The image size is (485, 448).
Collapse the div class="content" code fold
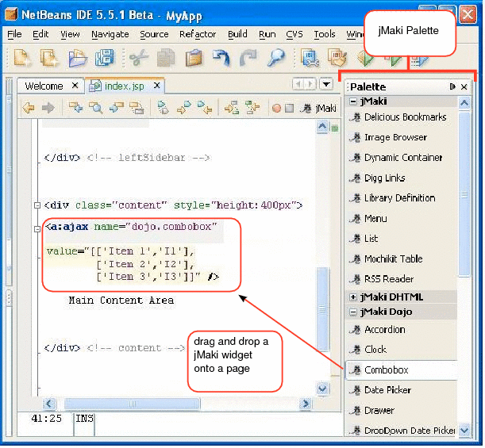coord(37,205)
